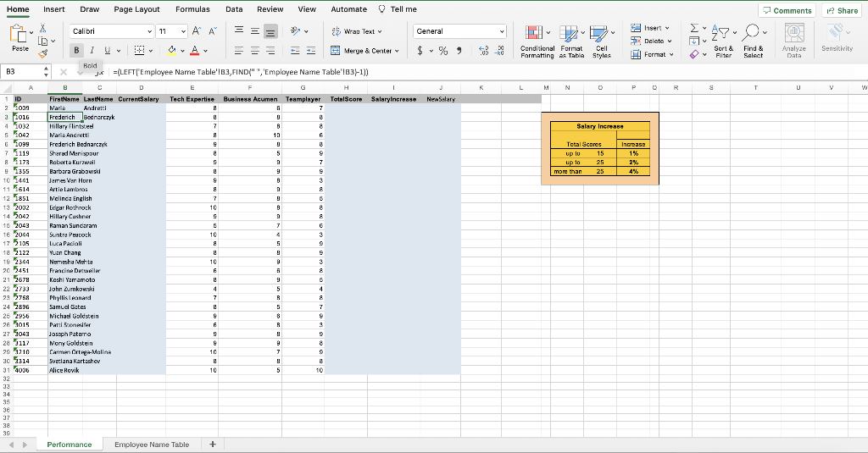Open the General number format dropdown

[502, 31]
